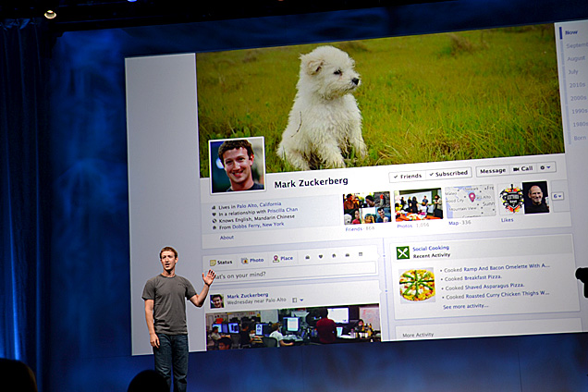Open the About link under the bio
The image size is (588, 392).
pos(227,238)
